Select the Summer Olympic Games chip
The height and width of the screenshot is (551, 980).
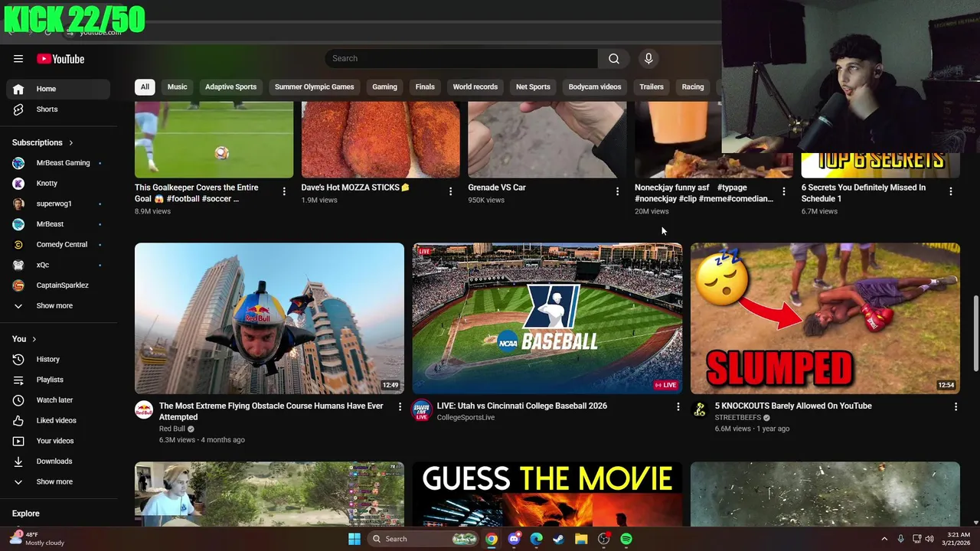(315, 87)
